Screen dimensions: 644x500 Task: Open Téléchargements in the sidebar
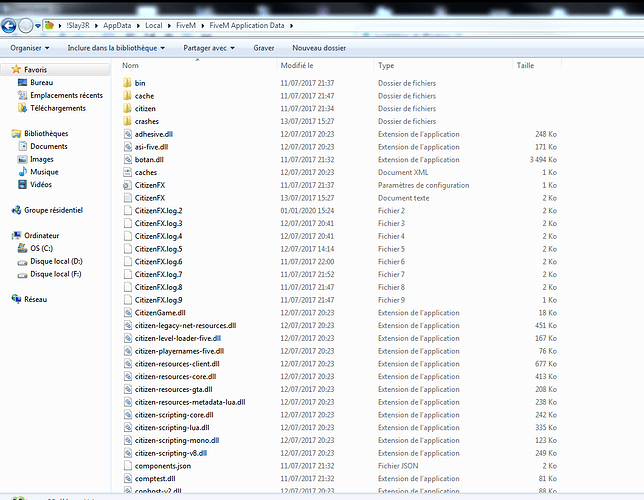pos(58,108)
